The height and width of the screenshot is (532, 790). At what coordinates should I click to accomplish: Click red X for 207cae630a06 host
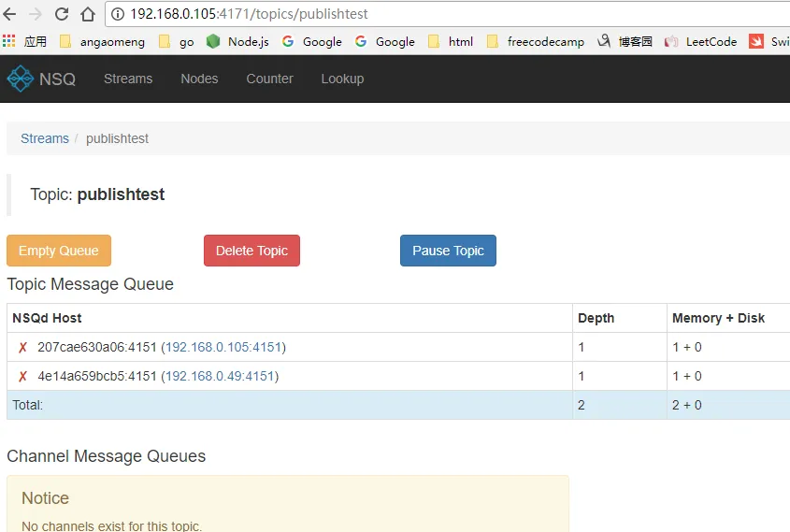(22, 348)
